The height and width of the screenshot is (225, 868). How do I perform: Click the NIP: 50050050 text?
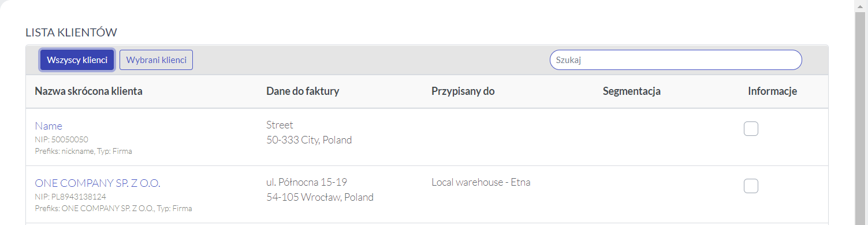click(x=61, y=139)
